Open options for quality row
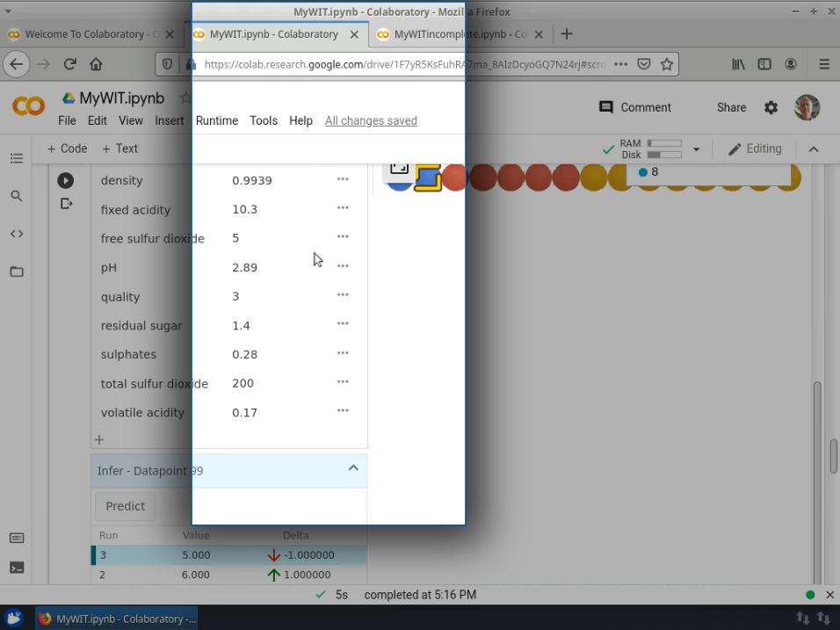Viewport: 840px width, 630px height. 343,294
